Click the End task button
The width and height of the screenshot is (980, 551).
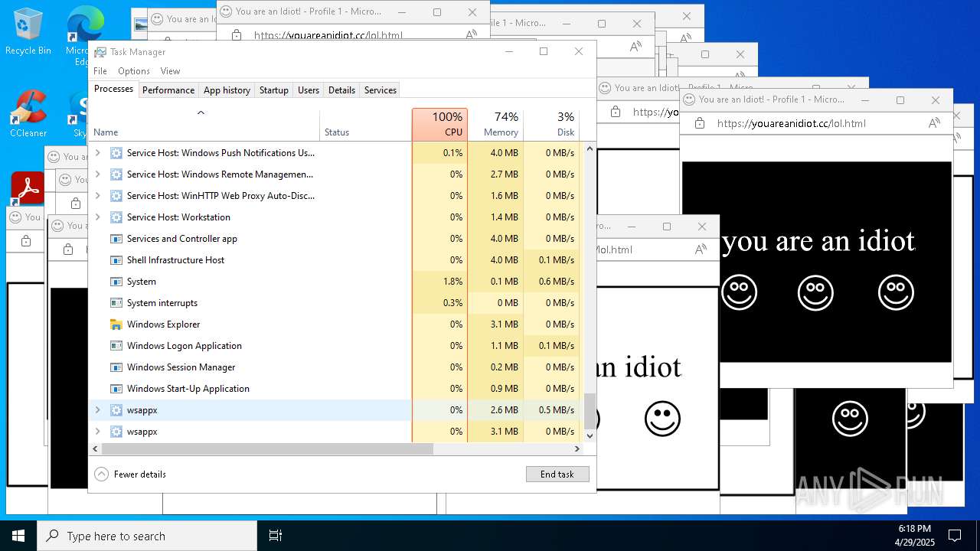pos(557,474)
